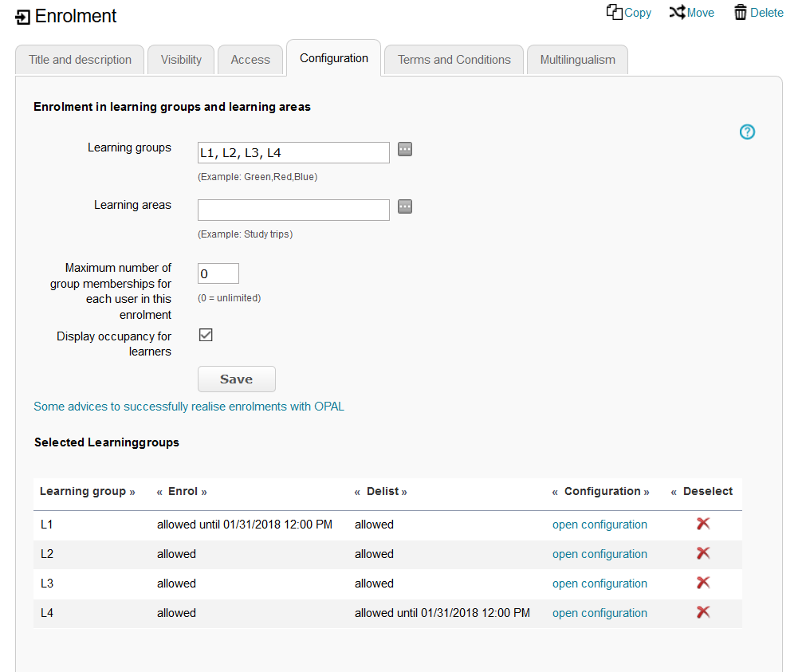Sort table by Enrol column header

(183, 492)
